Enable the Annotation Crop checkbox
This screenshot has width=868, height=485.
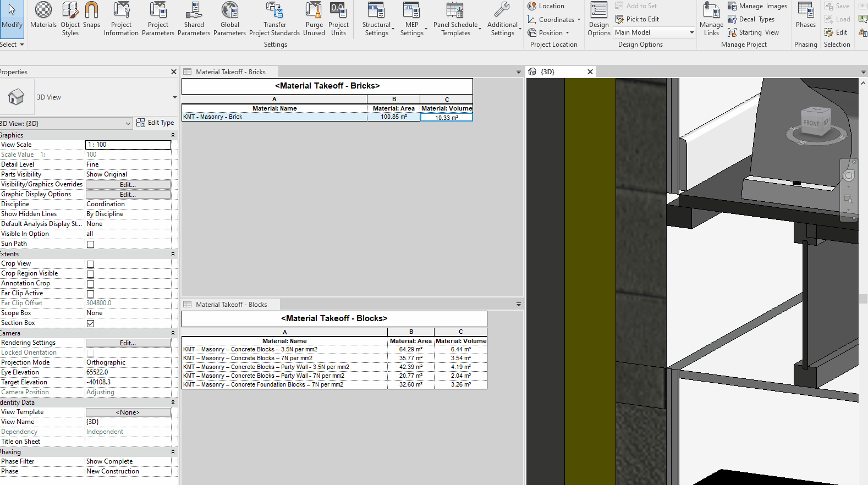point(91,284)
